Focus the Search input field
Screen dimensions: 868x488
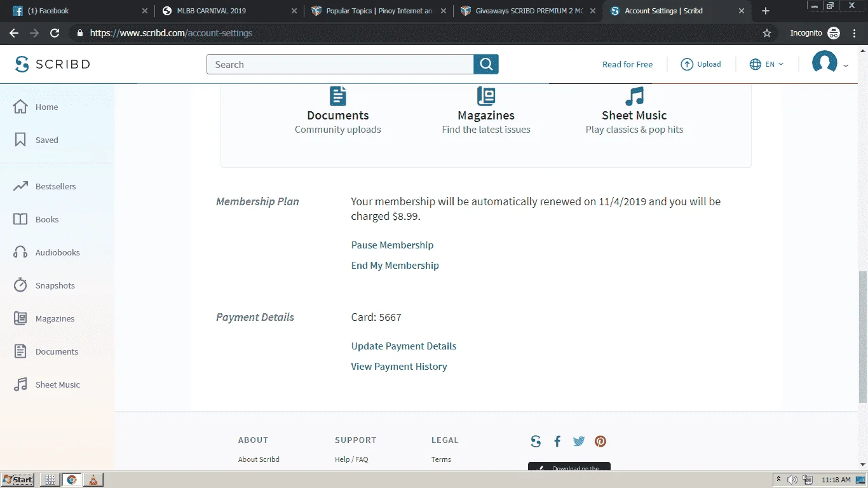click(x=340, y=64)
